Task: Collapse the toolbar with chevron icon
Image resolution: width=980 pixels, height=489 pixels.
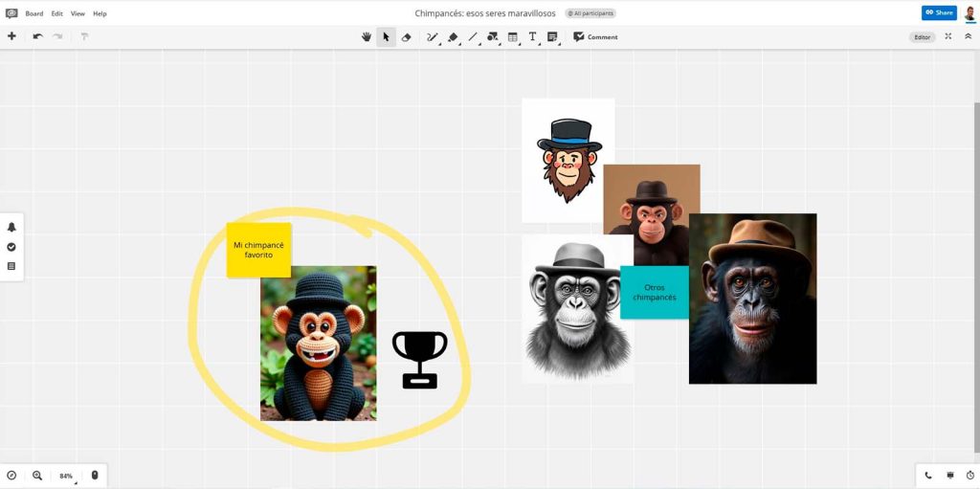Action: 968,36
